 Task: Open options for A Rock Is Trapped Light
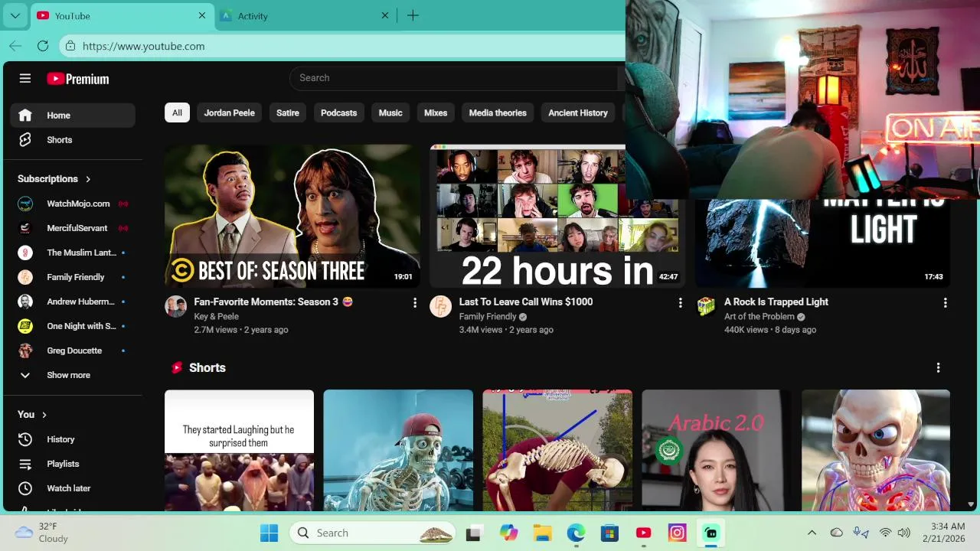click(945, 303)
